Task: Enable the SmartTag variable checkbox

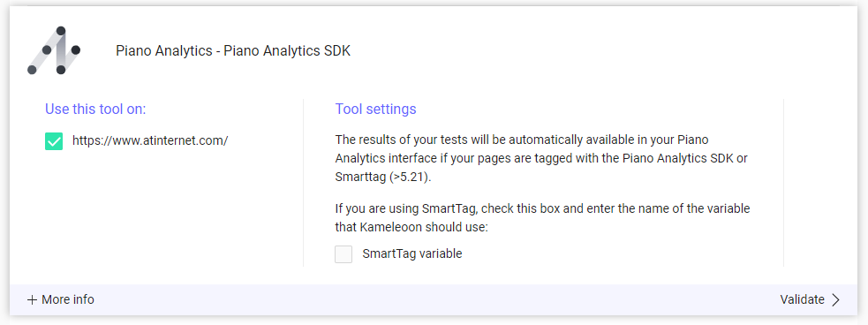Action: pyautogui.click(x=343, y=254)
